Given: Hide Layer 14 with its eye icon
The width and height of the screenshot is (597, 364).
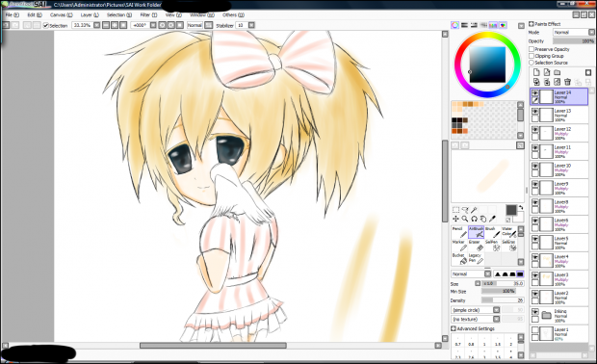Looking at the screenshot, I should (535, 93).
